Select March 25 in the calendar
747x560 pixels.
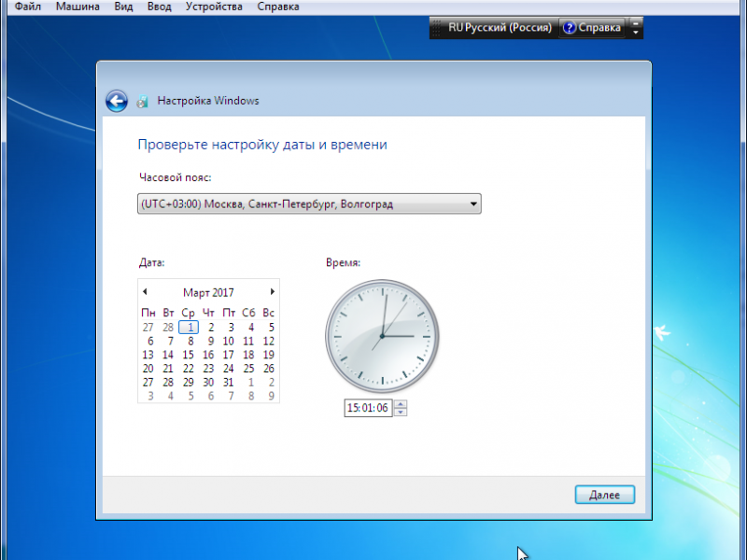[248, 369]
